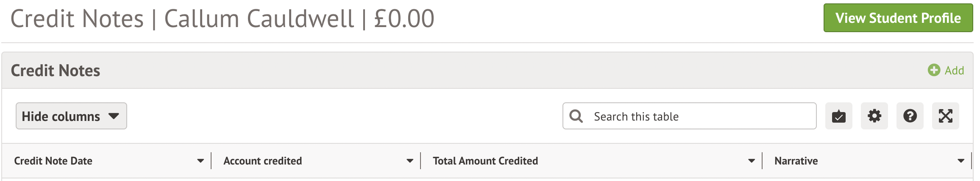Open the Hide columns dropdown
Viewport: 980px width, 181px height.
pyautogui.click(x=71, y=116)
